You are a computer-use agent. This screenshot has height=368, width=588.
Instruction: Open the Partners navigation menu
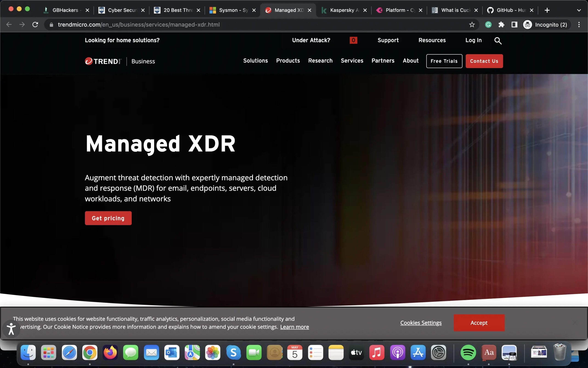(x=383, y=60)
